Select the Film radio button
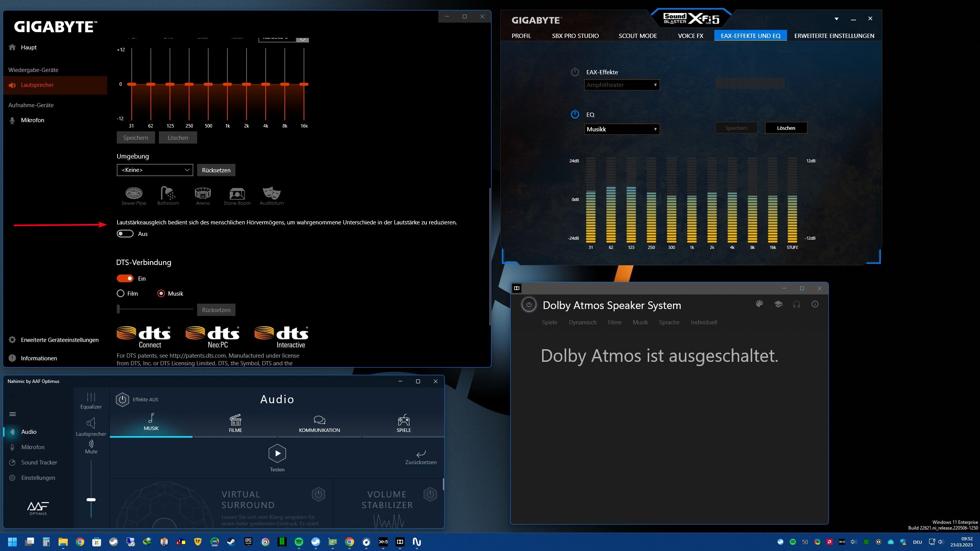The image size is (980, 551). click(121, 293)
